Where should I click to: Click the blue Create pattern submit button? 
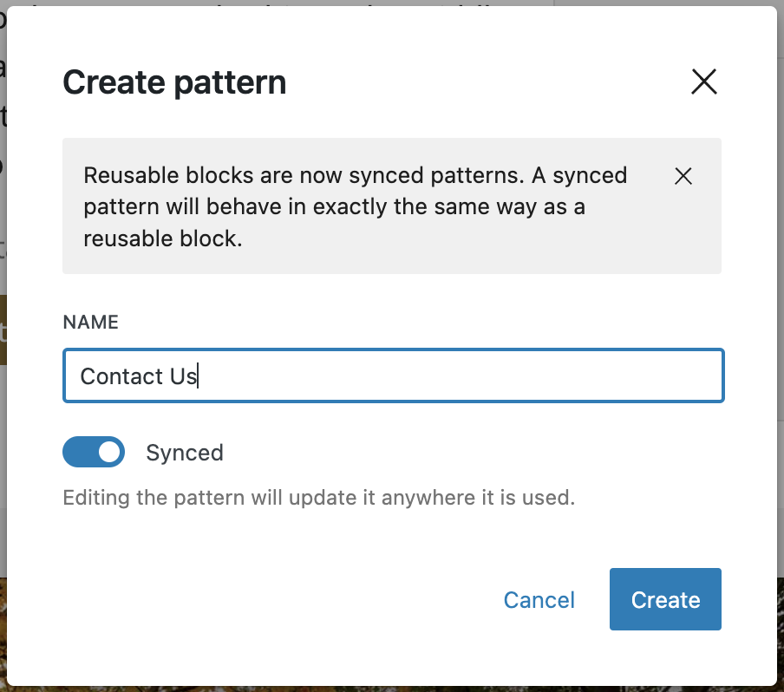pos(665,599)
